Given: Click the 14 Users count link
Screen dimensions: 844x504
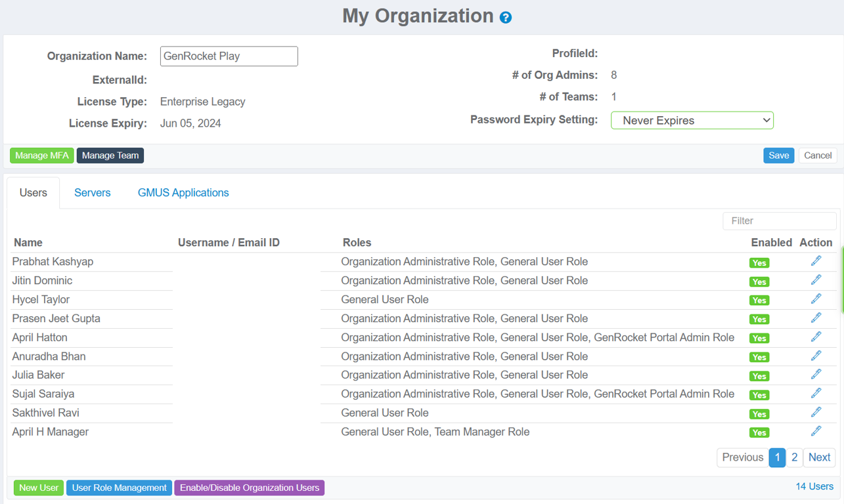Looking at the screenshot, I should (x=814, y=486).
